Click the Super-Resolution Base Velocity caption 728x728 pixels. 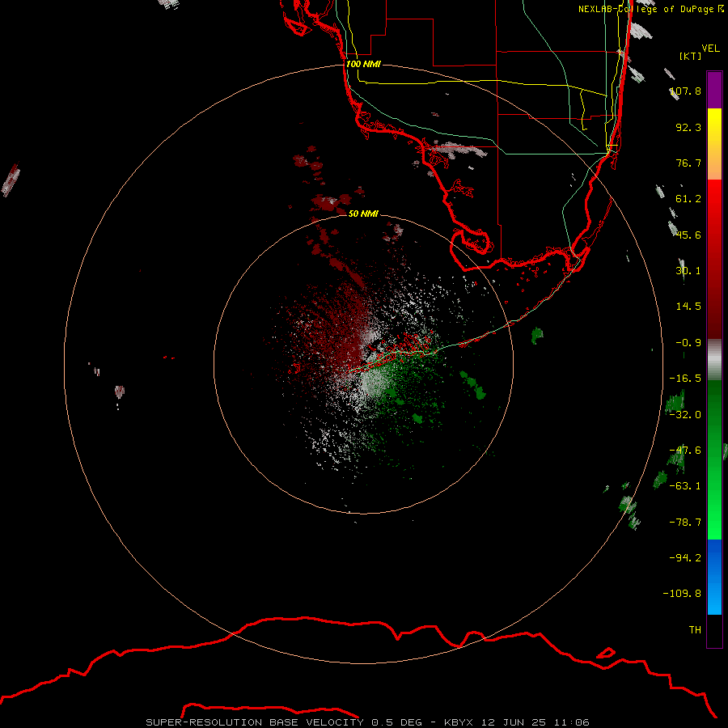(x=367, y=722)
